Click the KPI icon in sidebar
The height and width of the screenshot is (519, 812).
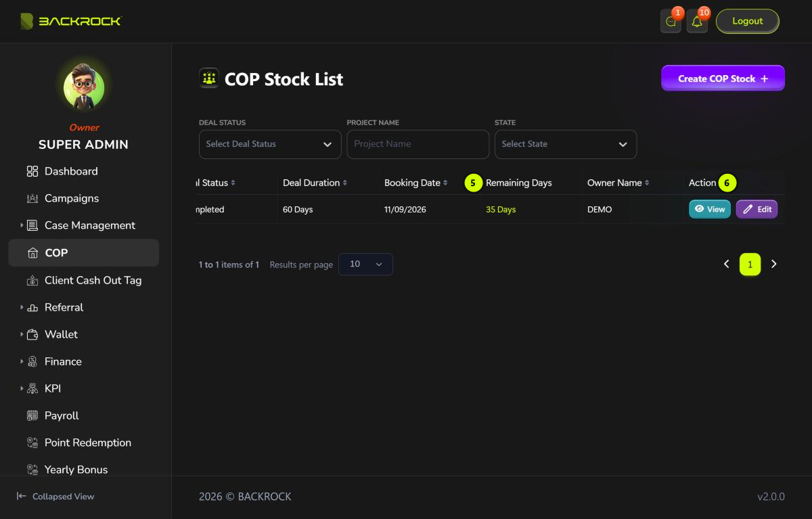coord(32,388)
